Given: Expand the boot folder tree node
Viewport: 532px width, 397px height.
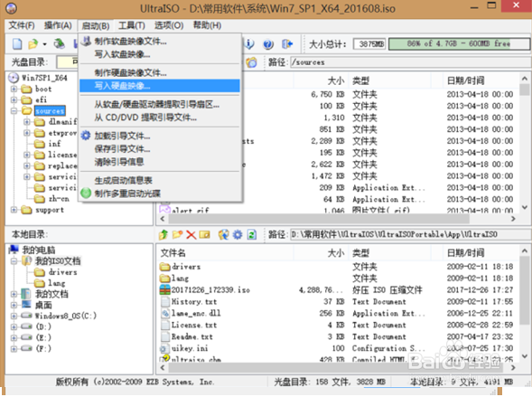Looking at the screenshot, I should (14, 89).
